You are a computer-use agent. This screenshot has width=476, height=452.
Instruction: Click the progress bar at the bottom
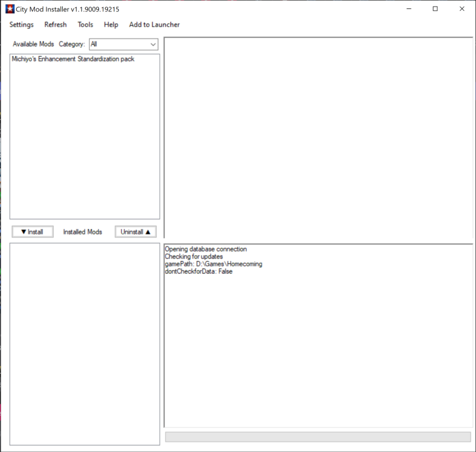pos(318,437)
